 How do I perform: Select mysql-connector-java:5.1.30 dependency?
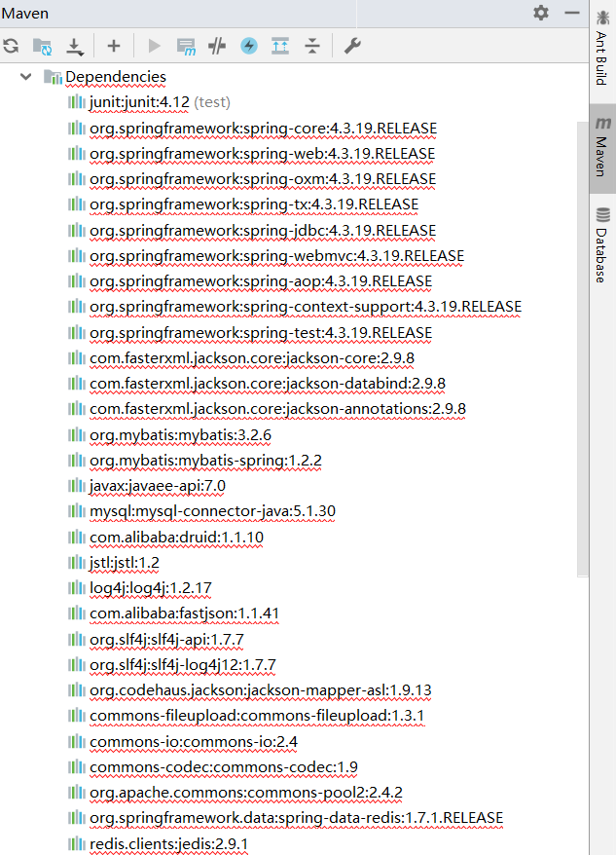coord(201,511)
